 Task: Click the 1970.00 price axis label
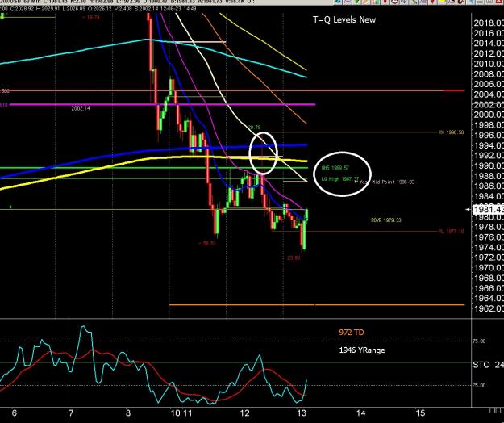[x=489, y=268]
